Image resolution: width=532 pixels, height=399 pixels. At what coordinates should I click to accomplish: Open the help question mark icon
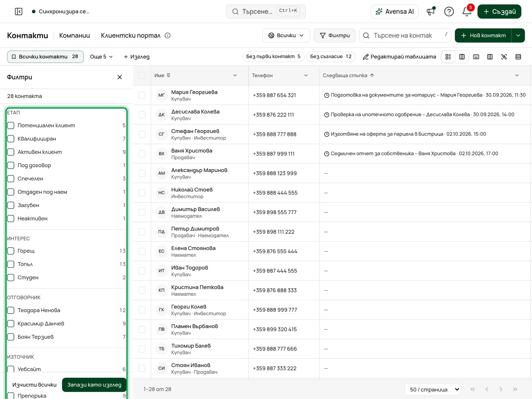click(x=449, y=12)
